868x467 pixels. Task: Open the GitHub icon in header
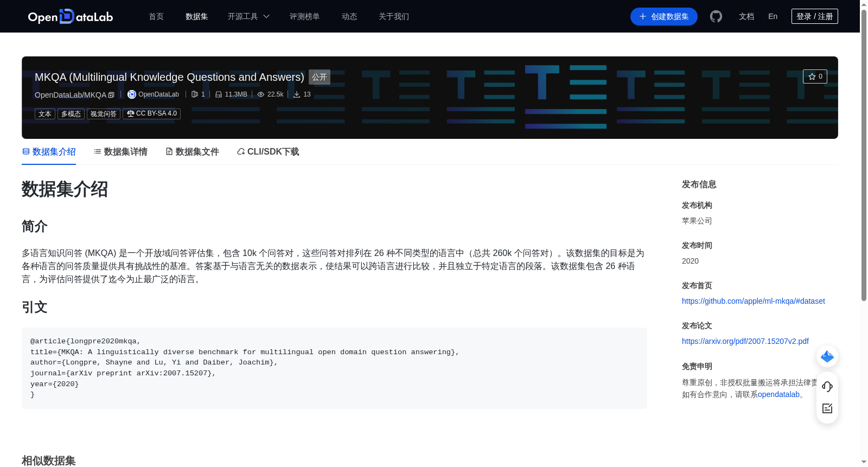click(716, 16)
